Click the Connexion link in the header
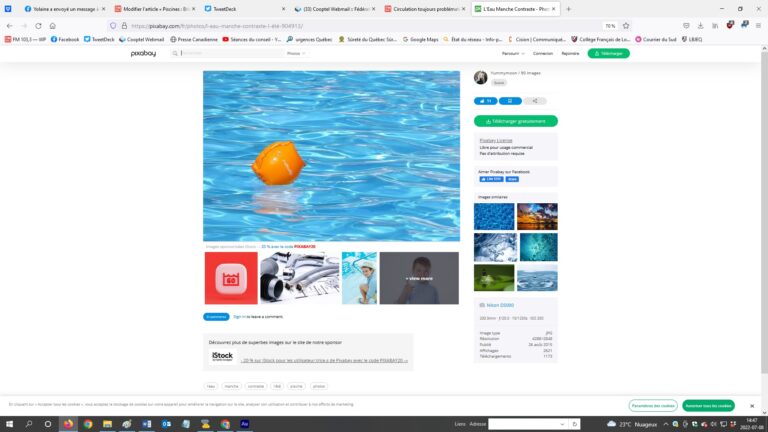768x432 pixels. tap(542, 53)
